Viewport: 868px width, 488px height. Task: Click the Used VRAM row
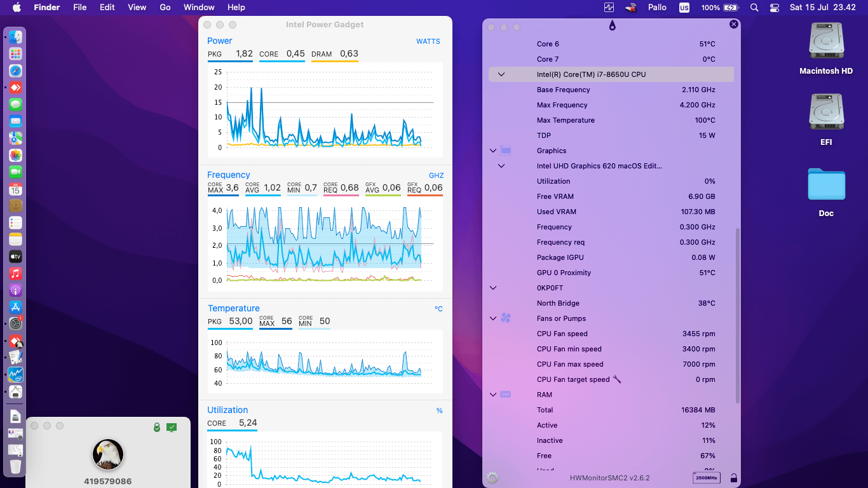(611, 212)
